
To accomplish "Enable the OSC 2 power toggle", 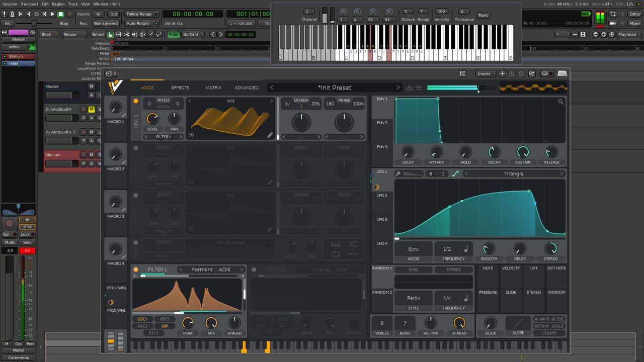I will tap(136, 148).
